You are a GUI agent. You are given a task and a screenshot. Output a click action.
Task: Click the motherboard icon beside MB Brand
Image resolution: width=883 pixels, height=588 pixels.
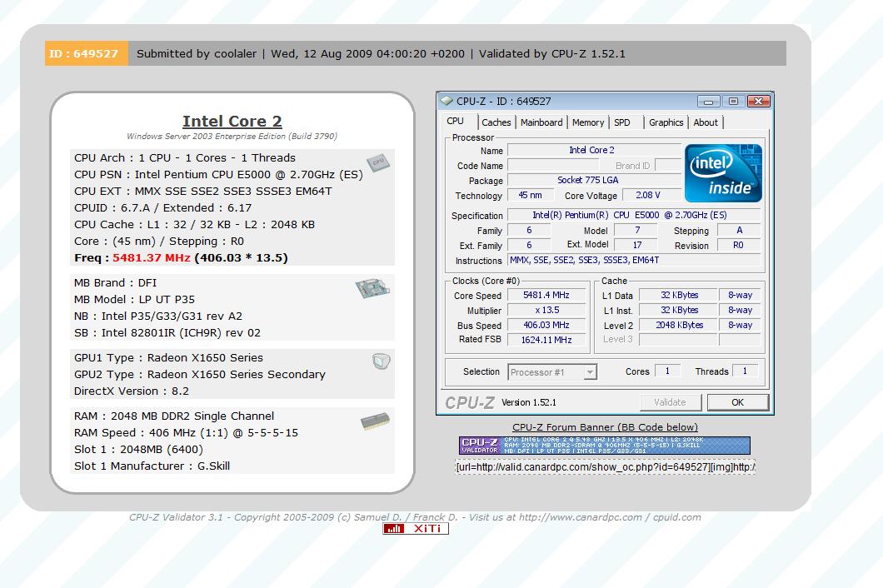click(372, 288)
